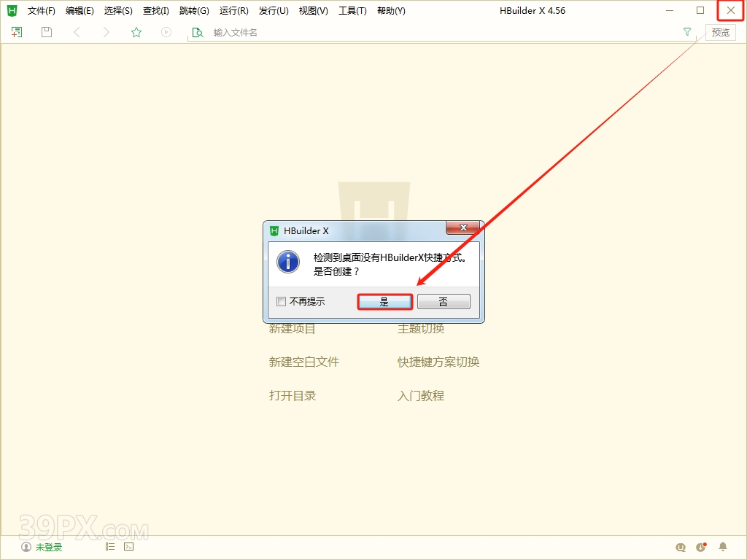Click the star bookmark icon
This screenshot has width=747, height=560.
click(x=136, y=32)
